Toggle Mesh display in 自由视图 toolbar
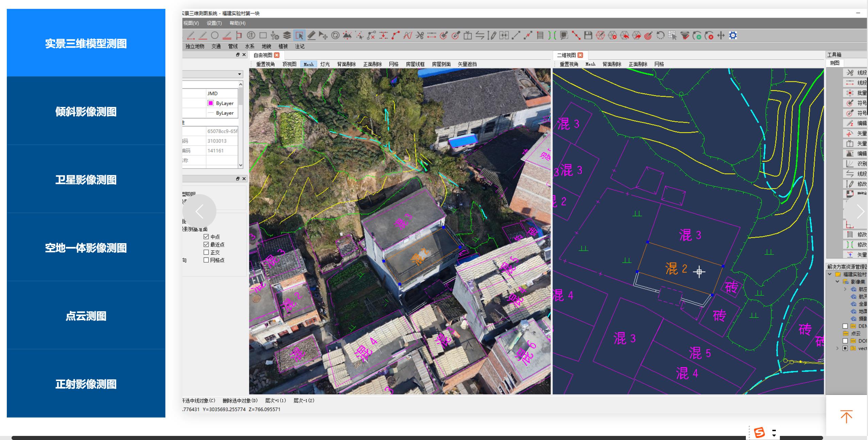 pos(309,64)
